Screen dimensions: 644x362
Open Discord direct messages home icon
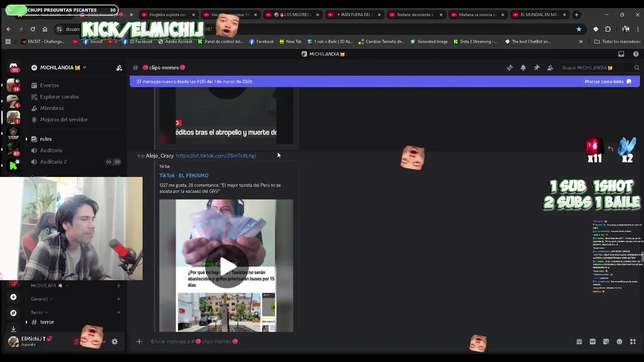click(14, 67)
